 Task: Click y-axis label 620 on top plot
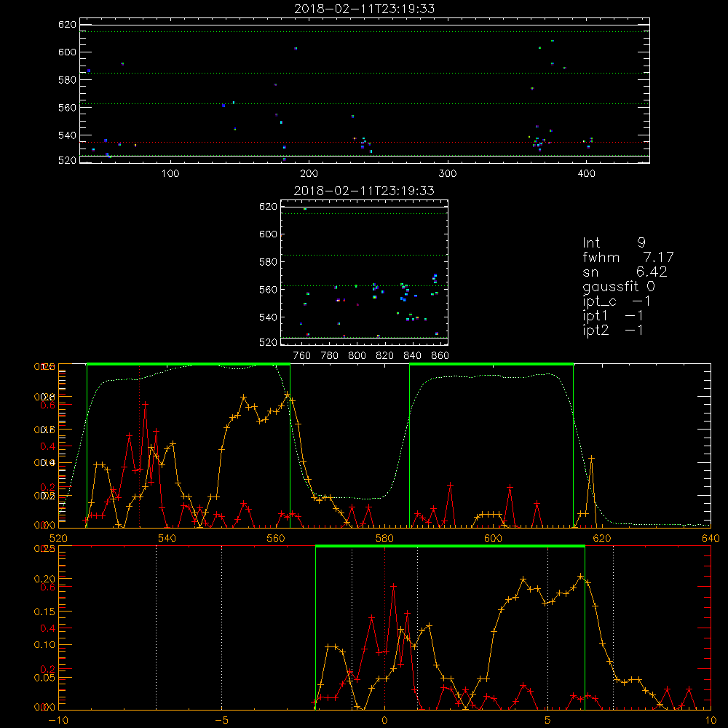[67, 25]
